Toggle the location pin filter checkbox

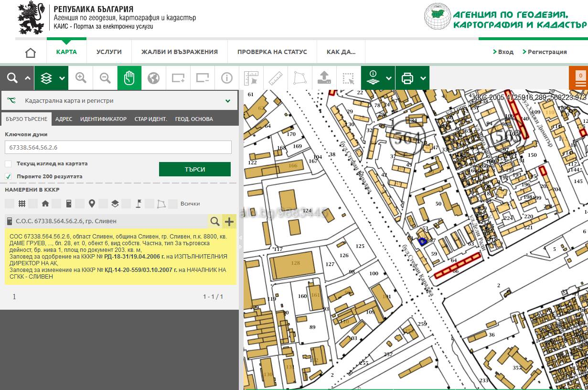point(80,204)
